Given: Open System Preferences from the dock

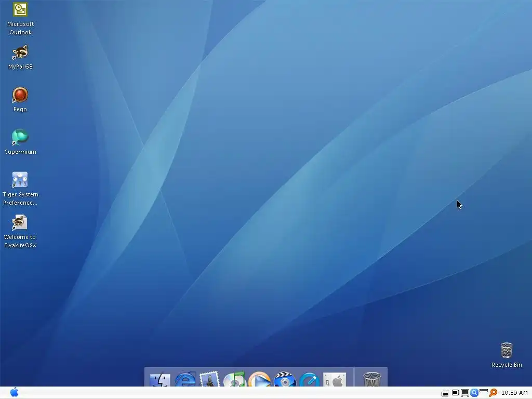Looking at the screenshot, I should tap(334, 379).
